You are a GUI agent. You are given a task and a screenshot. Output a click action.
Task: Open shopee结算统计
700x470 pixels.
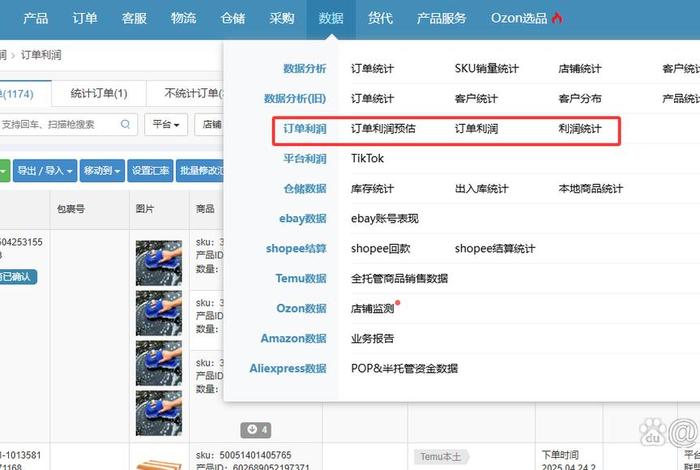(495, 249)
